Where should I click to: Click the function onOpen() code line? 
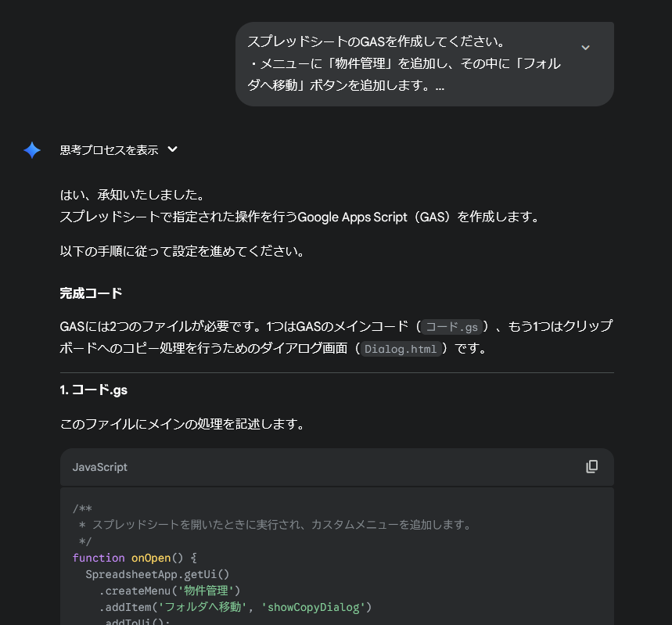(x=135, y=558)
